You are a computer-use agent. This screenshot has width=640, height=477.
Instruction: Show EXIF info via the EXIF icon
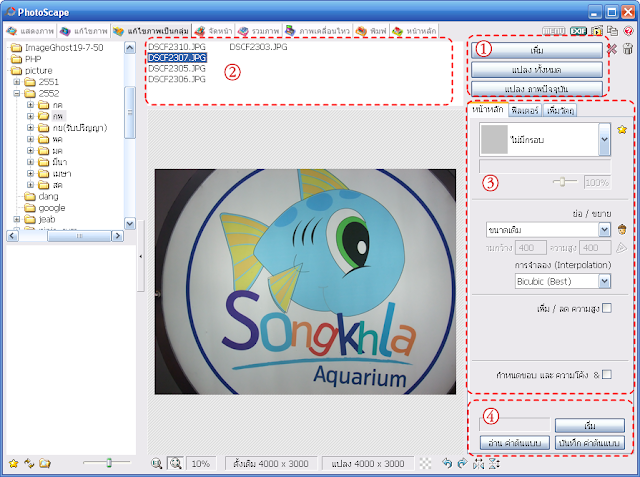click(x=578, y=31)
